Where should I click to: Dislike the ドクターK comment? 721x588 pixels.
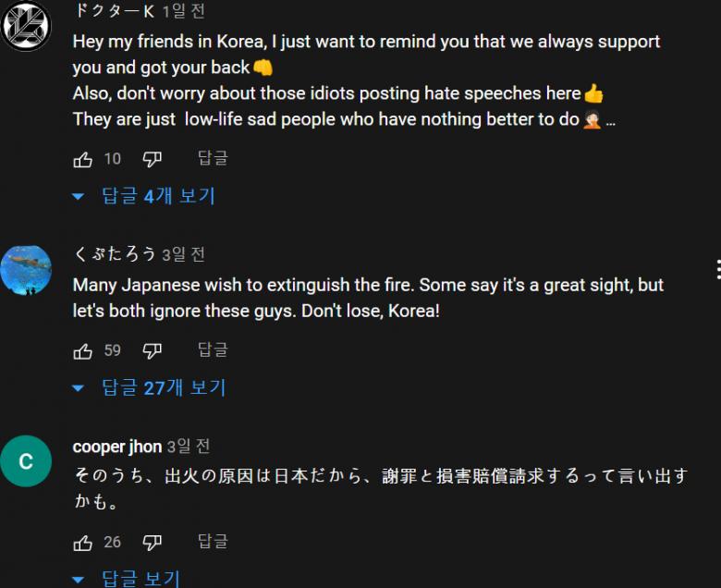click(x=153, y=159)
